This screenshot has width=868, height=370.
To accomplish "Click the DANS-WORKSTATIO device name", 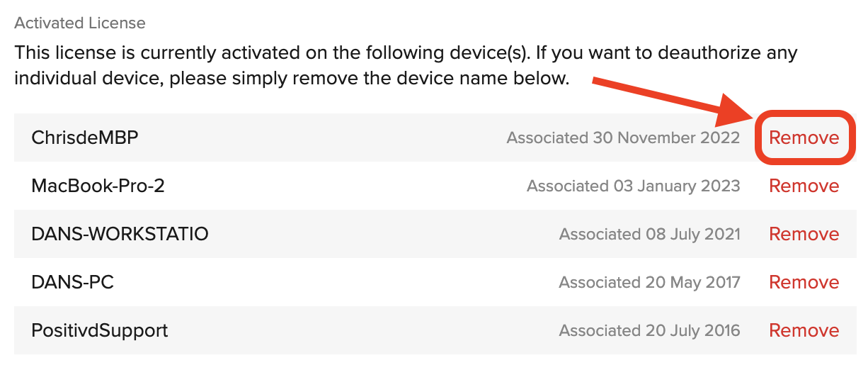I will click(x=120, y=234).
